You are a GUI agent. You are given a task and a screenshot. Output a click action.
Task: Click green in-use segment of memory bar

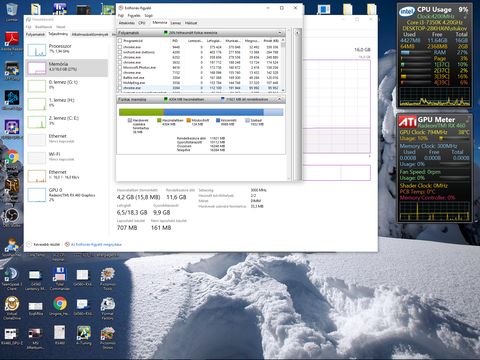(x=141, y=112)
